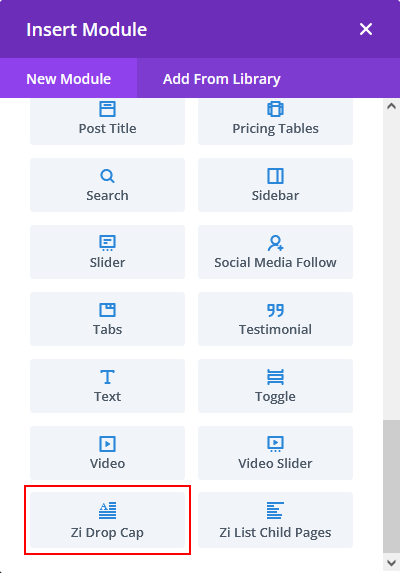This screenshot has height=573, width=400.
Task: Select the Zi Drop Cap module
Action: coord(107,520)
